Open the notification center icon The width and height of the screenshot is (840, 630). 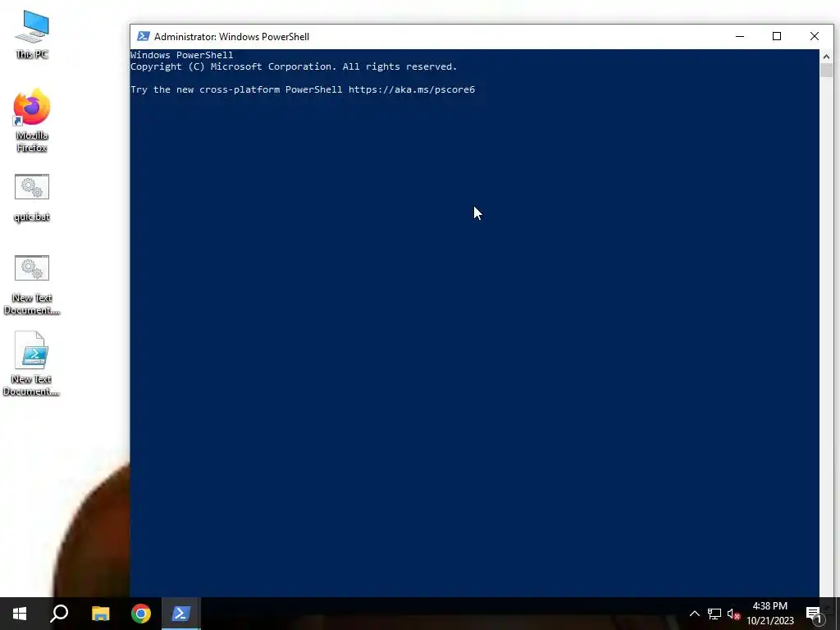[x=815, y=614]
